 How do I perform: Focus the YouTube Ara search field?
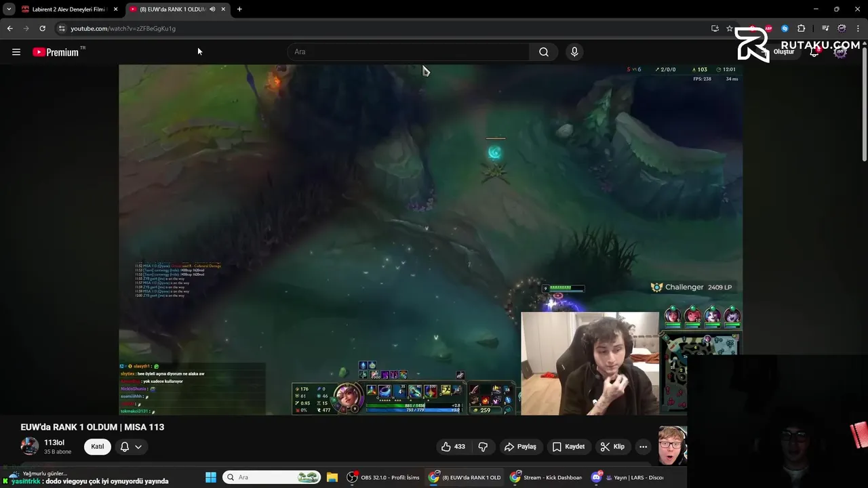coord(408,52)
